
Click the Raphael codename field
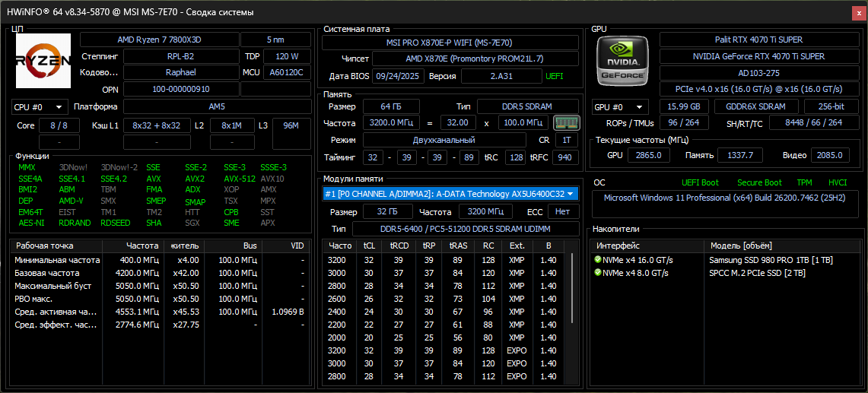click(x=180, y=72)
